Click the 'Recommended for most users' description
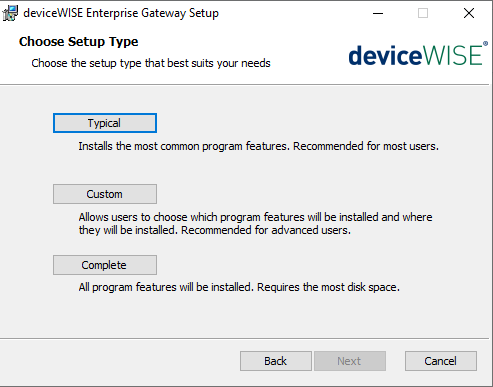The height and width of the screenshot is (387, 493). 366,146
